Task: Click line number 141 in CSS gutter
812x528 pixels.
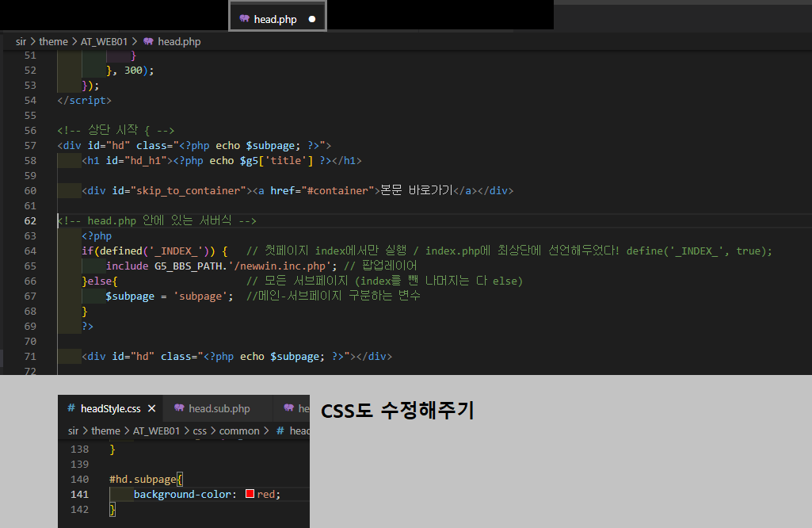Action: pyautogui.click(x=80, y=495)
